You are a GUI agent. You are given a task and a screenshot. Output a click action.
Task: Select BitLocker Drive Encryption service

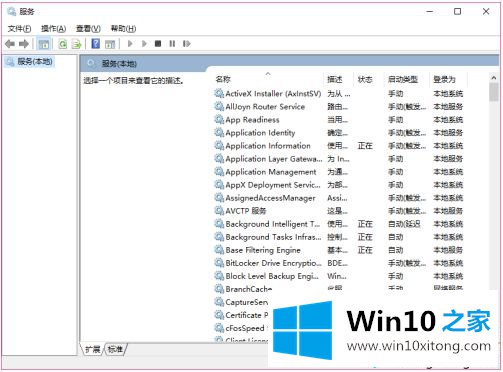point(339,263)
